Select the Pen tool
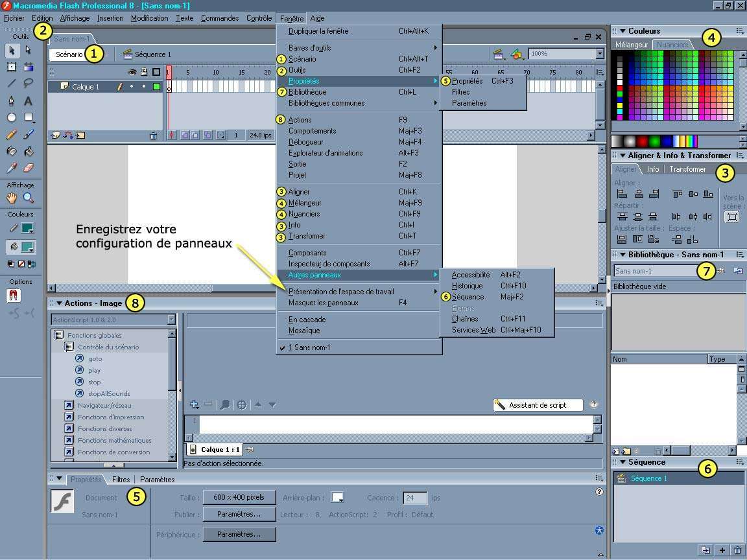 [12, 100]
